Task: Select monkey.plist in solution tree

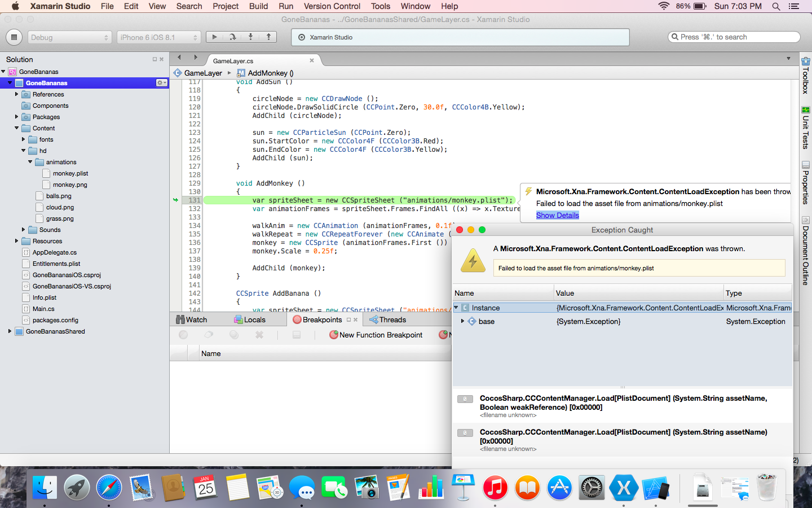Action: click(x=70, y=173)
